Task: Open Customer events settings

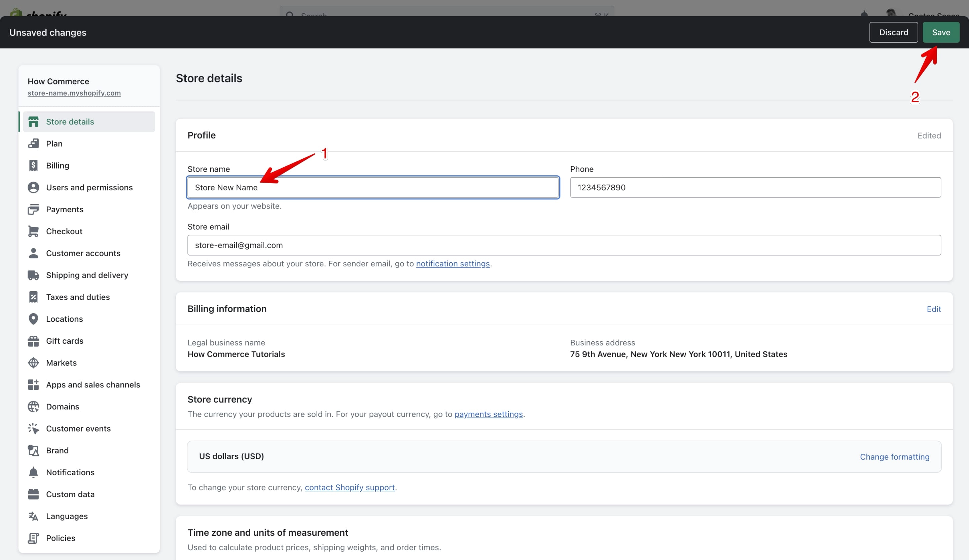Action: 89,428
